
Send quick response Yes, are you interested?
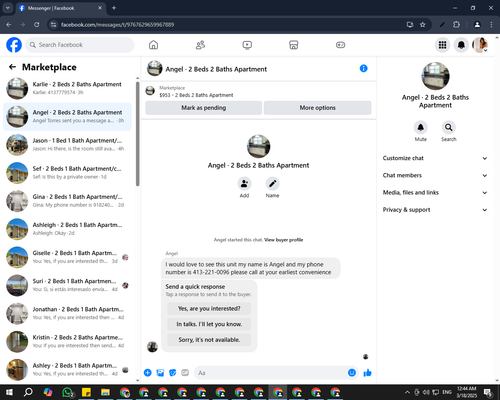(x=209, y=308)
